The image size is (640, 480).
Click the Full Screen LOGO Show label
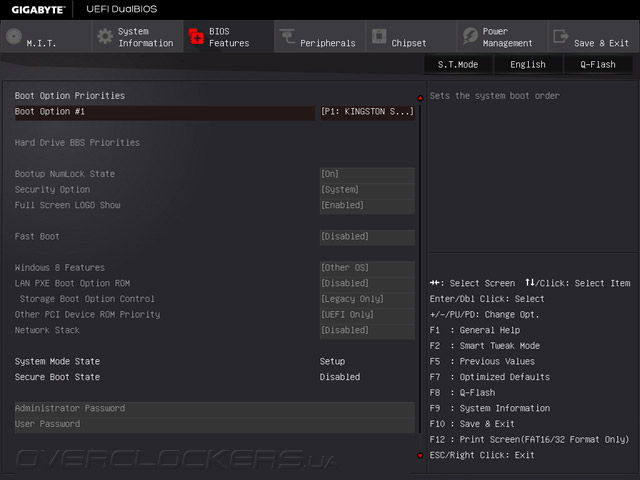click(x=67, y=205)
